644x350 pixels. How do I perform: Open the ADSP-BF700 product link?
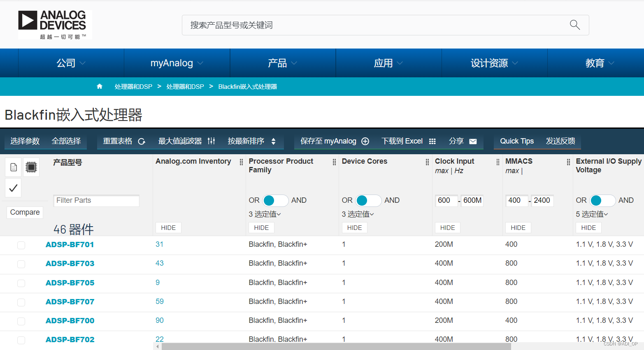click(x=70, y=321)
